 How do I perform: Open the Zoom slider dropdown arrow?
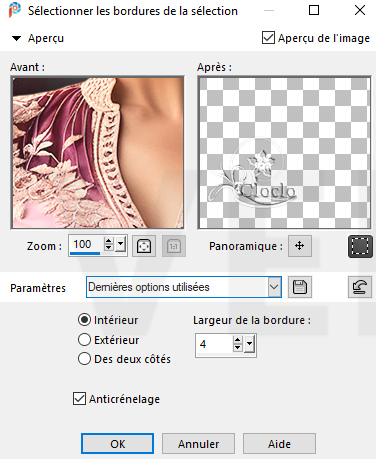(120, 245)
